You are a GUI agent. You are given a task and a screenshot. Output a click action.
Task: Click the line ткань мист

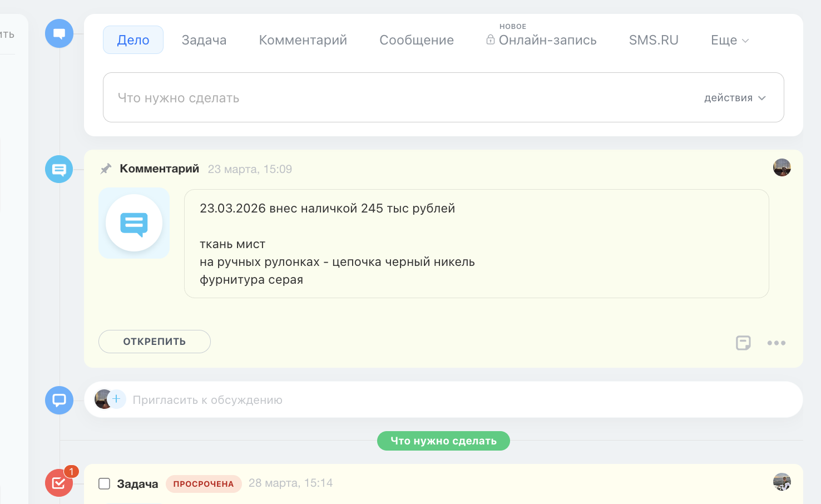(x=233, y=244)
